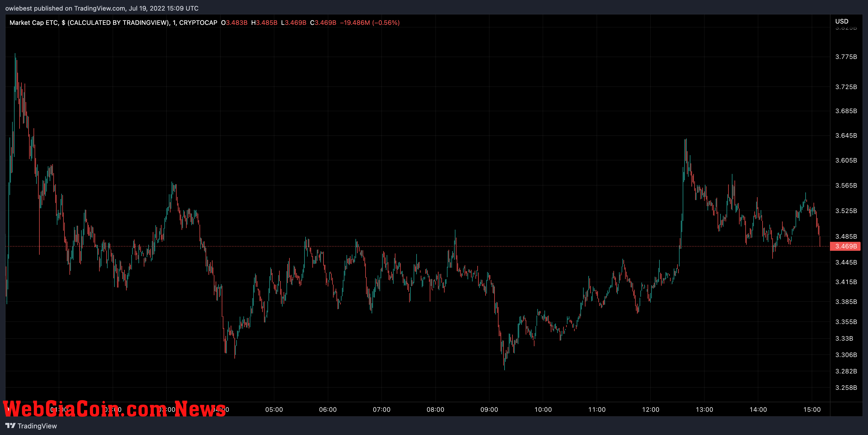
Task: Click the 3.725B price axis label
Action: click(x=846, y=87)
